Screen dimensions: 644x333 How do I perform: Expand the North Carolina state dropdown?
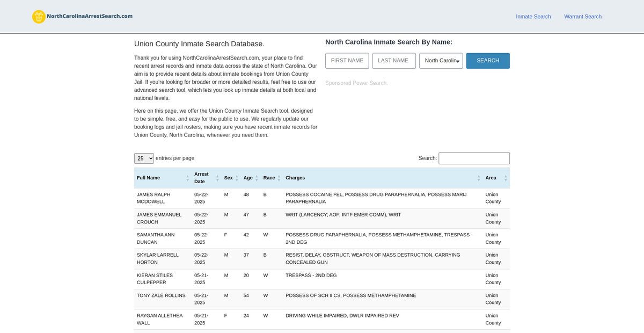pyautogui.click(x=441, y=61)
